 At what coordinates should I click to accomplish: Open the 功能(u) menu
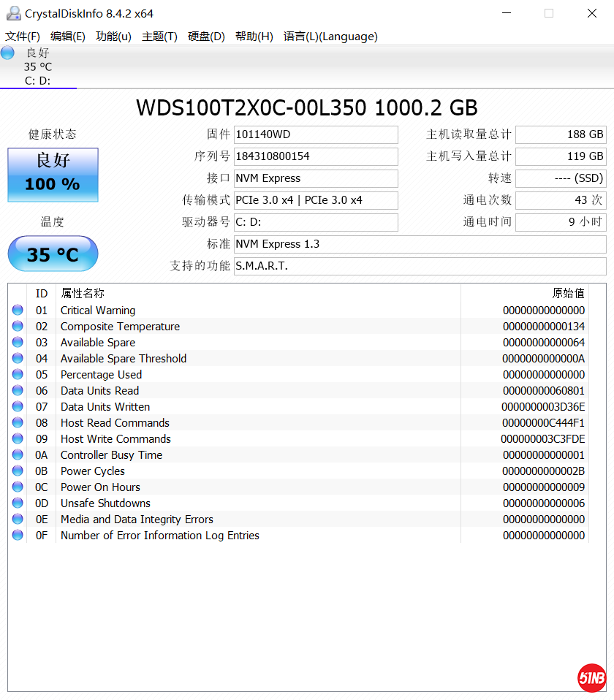[113, 37]
